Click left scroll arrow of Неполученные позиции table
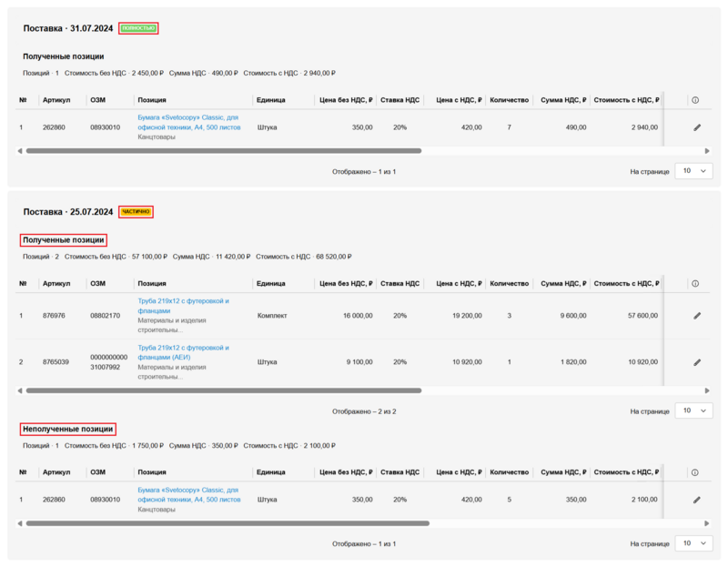The width and height of the screenshot is (728, 567). [20, 523]
